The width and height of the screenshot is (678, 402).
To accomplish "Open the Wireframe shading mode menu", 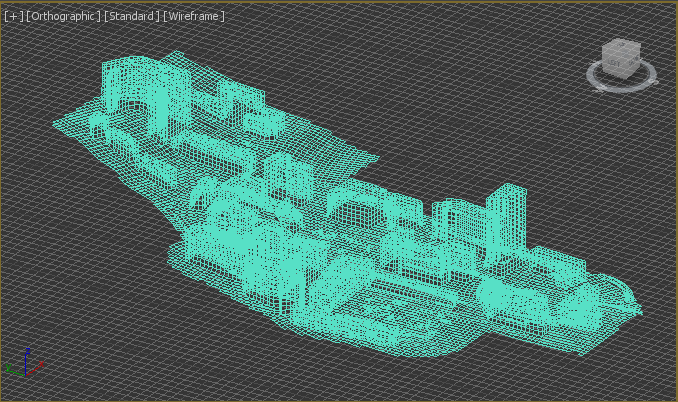I will pos(194,17).
